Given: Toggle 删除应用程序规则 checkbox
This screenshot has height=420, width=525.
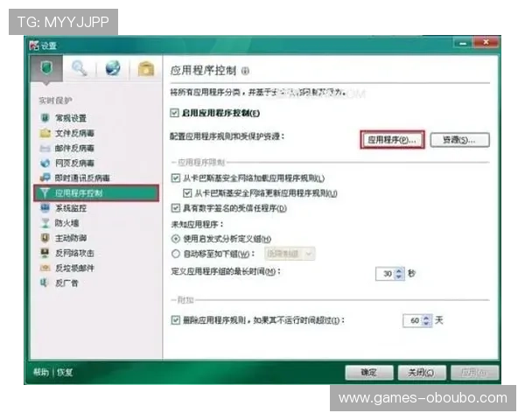Looking at the screenshot, I should [x=176, y=320].
